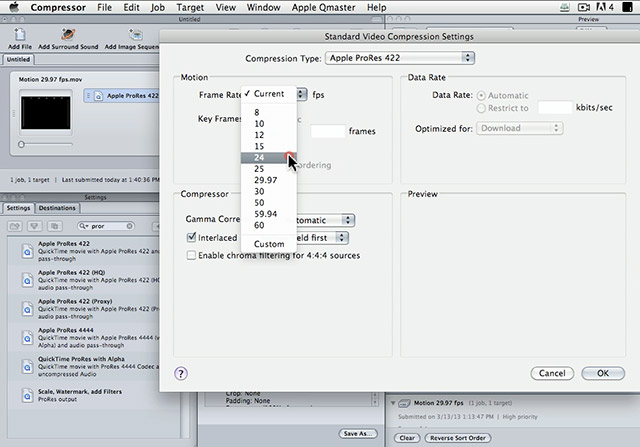Click icon beside QuickTime ProRes with Alpha

27,367
